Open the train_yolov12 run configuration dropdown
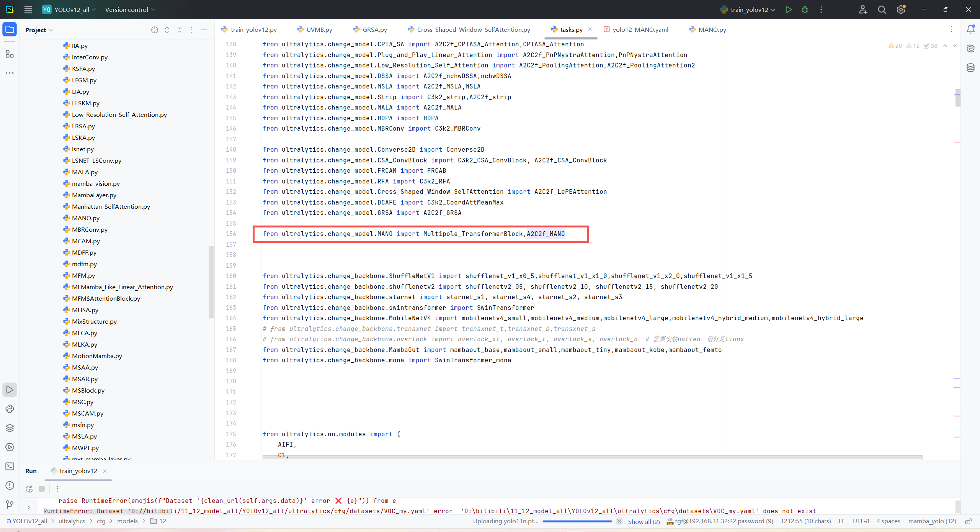Screen dimensions: 980x532 point(748,10)
